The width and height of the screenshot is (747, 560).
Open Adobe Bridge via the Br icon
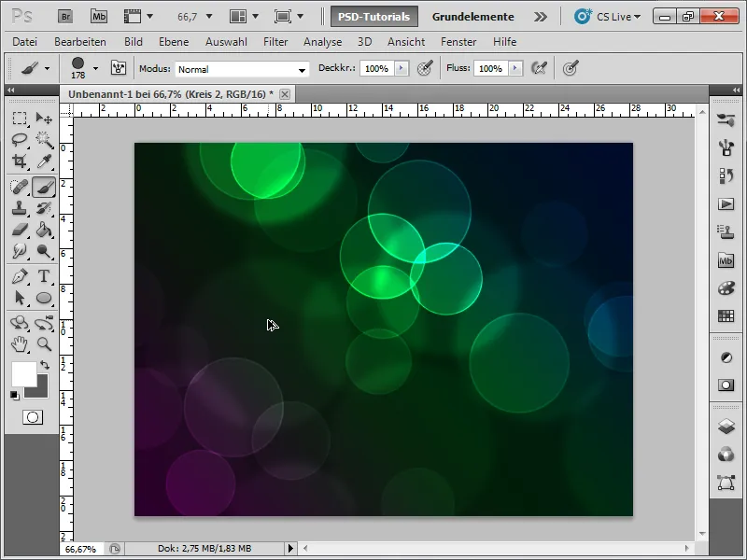[64, 15]
